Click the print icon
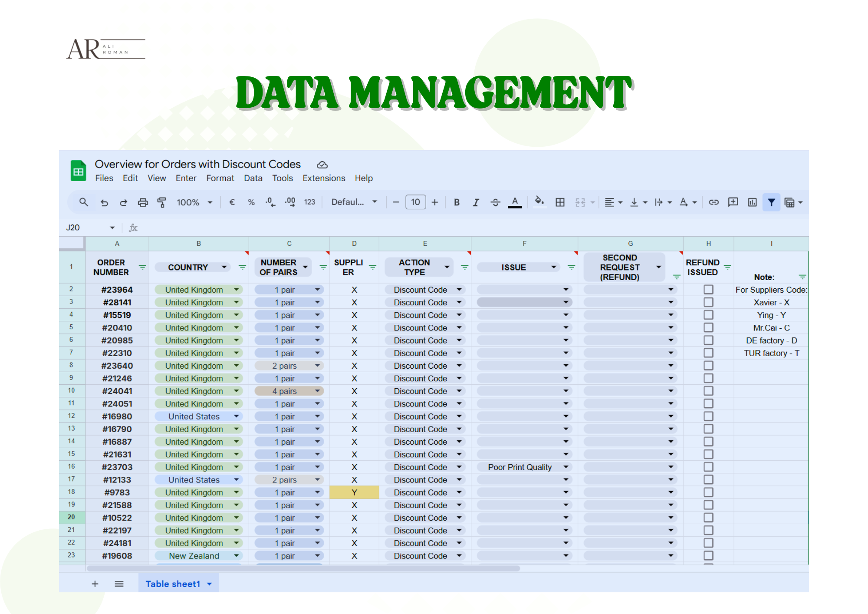This screenshot has width=868, height=614. [143, 202]
